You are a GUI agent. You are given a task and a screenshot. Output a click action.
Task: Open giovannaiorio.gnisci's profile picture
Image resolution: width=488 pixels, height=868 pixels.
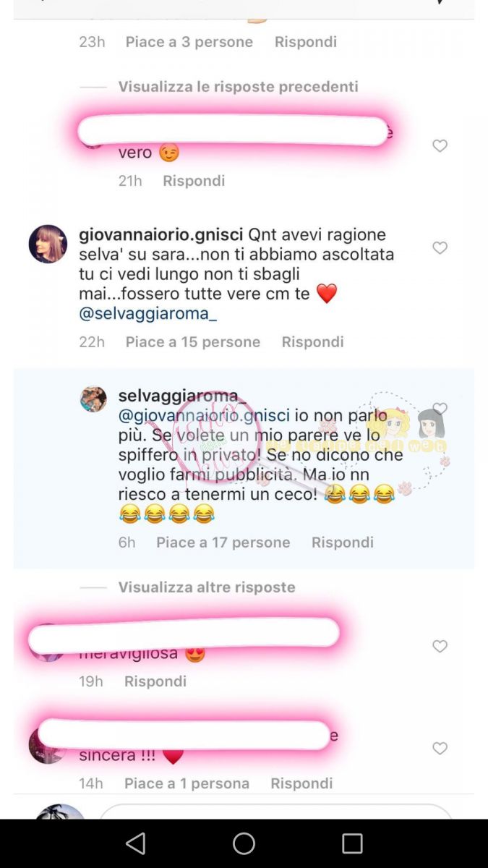48,244
